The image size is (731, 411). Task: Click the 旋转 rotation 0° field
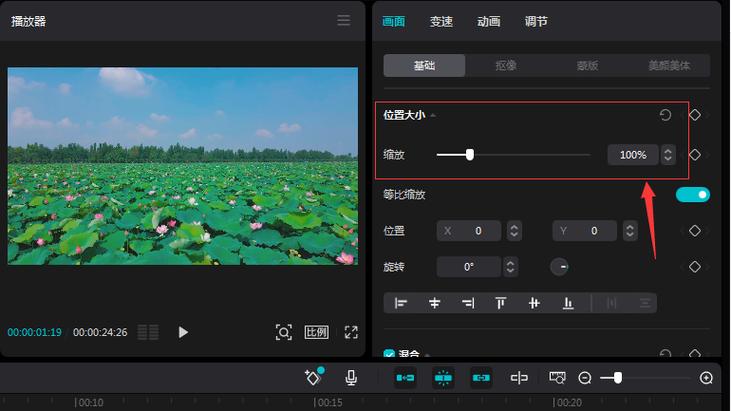tap(469, 267)
